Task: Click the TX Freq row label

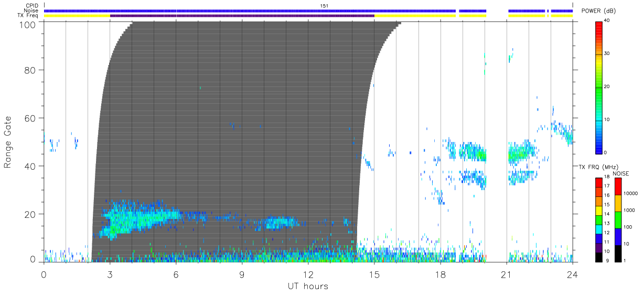Action: point(28,16)
